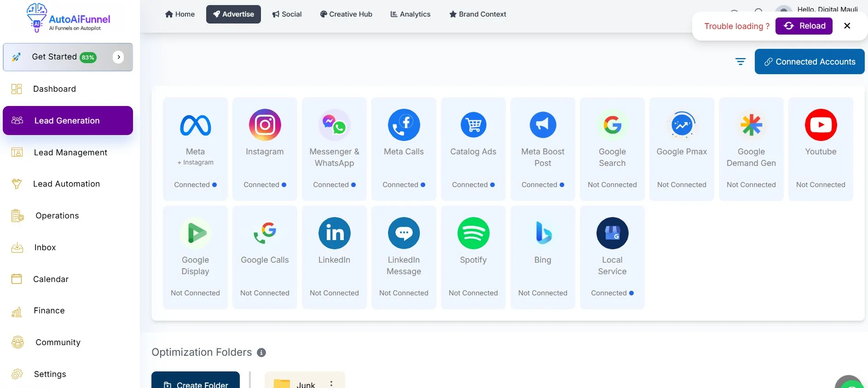Open the Junk folder three-dot menu
This screenshot has width=868, height=388.
point(331,383)
